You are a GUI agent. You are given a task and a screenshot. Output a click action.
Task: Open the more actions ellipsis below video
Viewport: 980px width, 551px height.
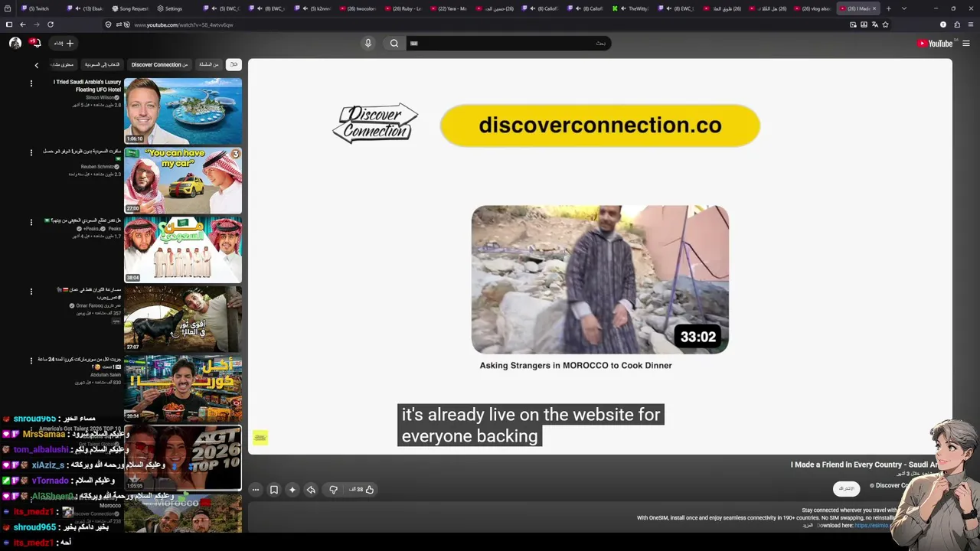tap(256, 490)
